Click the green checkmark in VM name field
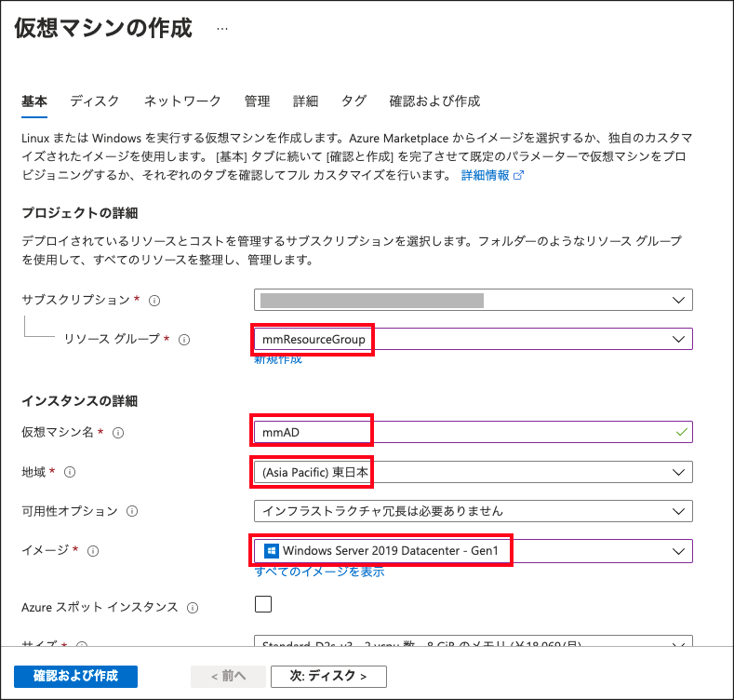The width and height of the screenshot is (734, 700). (x=682, y=432)
